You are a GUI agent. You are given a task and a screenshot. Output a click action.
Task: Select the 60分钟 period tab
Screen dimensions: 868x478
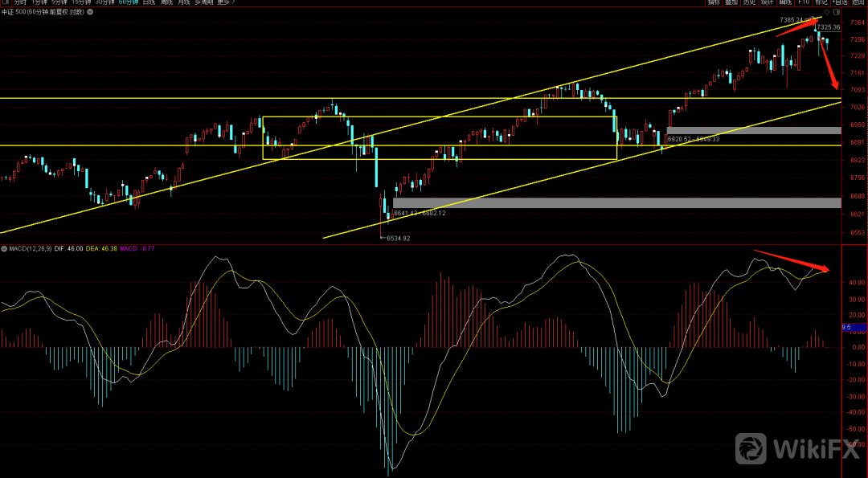129,2
